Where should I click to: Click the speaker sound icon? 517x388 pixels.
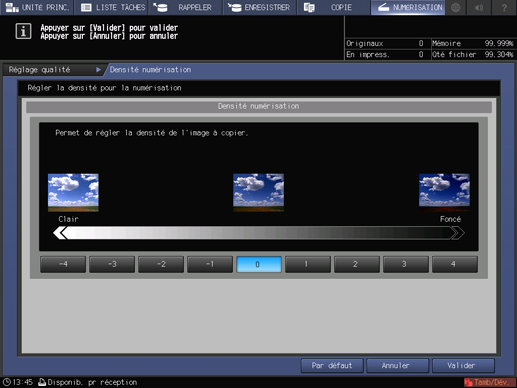coord(479,7)
